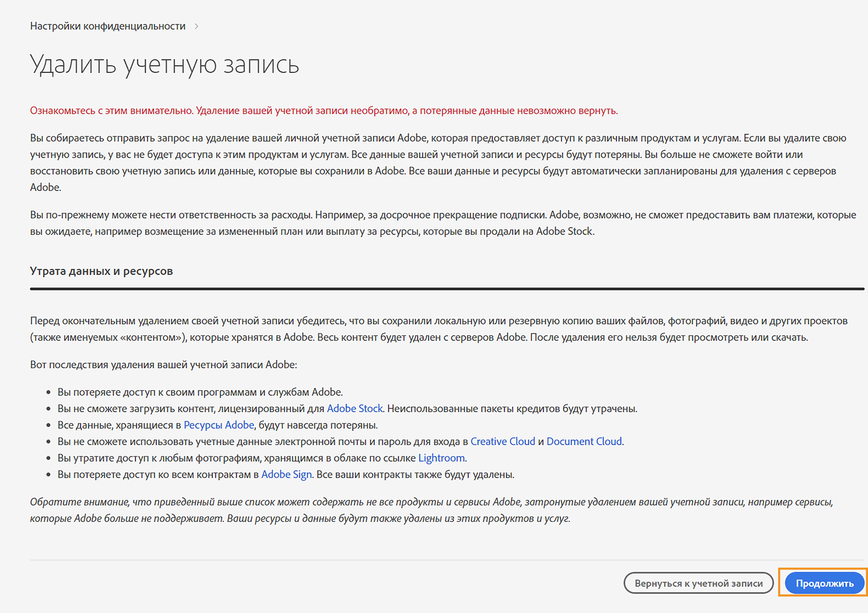Click the breadcrumb chevron arrow
The image size is (868, 613).
[x=196, y=26]
